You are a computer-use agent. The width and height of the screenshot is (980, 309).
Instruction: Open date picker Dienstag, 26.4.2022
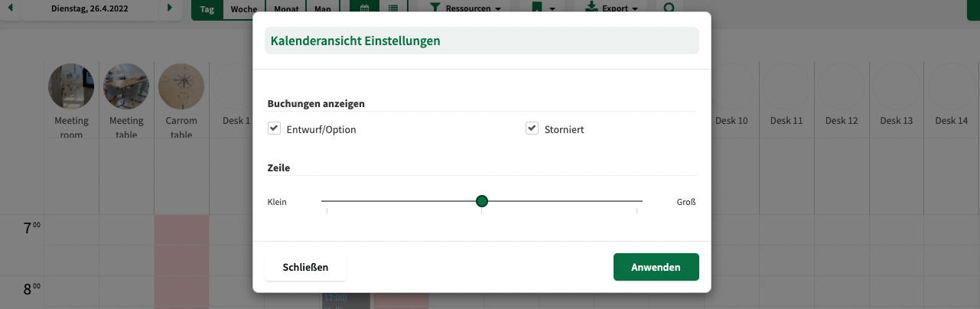pyautogui.click(x=90, y=9)
